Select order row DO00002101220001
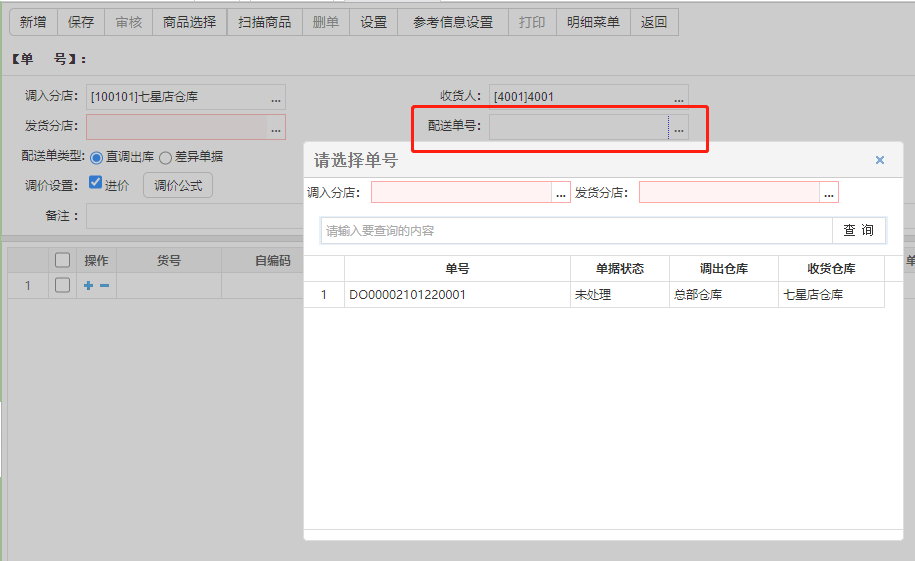Image resolution: width=915 pixels, height=561 pixels. coord(594,295)
